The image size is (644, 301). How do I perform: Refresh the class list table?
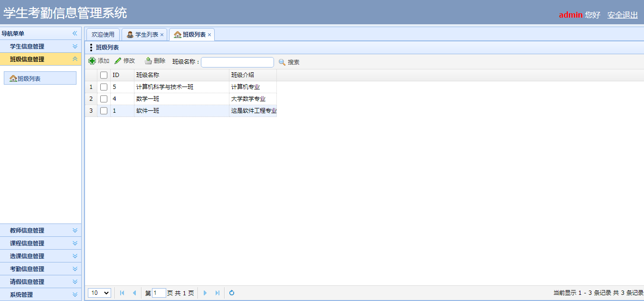(232, 293)
